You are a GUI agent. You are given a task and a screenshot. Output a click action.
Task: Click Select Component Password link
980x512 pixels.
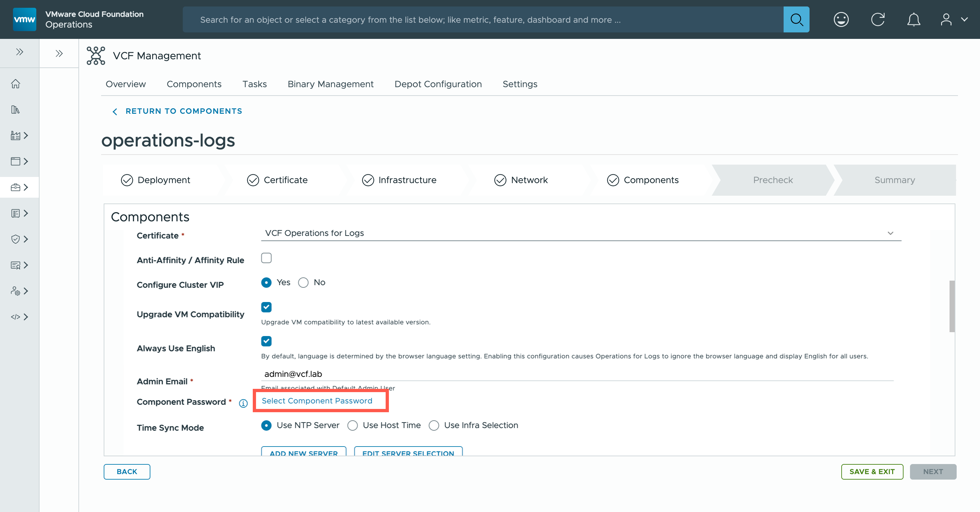tap(317, 401)
